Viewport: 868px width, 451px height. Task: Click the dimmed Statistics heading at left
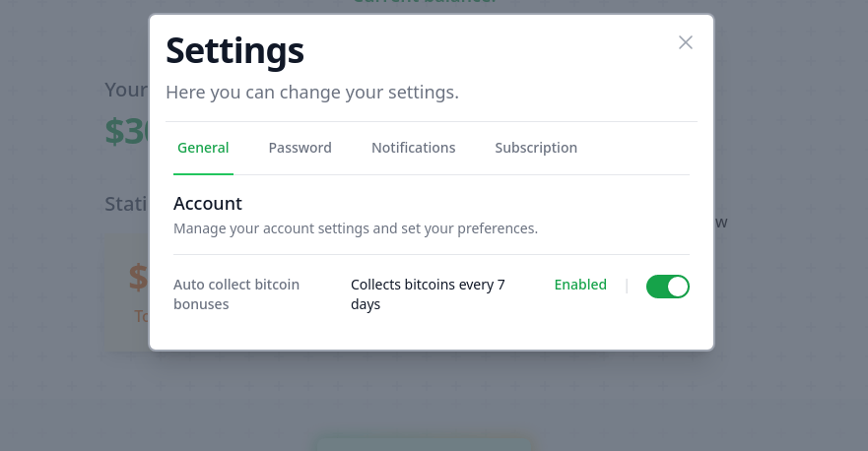(125, 204)
